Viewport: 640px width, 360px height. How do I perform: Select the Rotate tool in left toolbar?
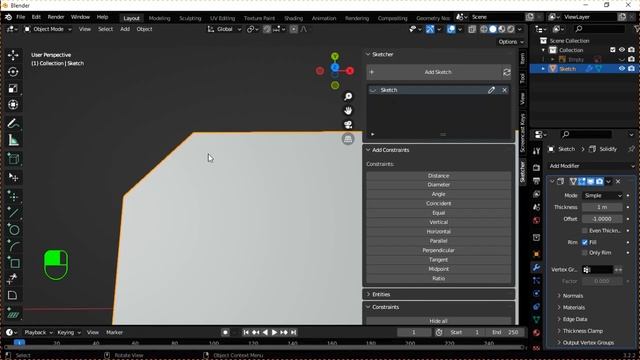(x=13, y=72)
